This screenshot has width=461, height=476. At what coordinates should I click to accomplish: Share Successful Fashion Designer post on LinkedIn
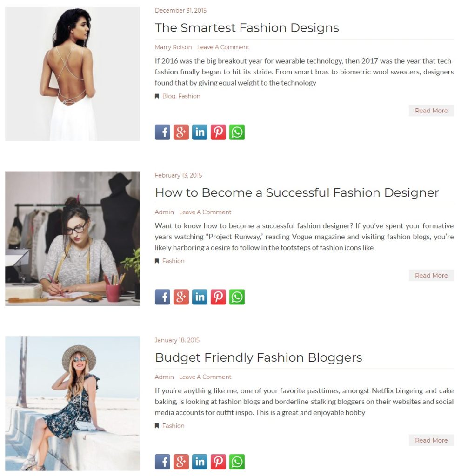200,297
